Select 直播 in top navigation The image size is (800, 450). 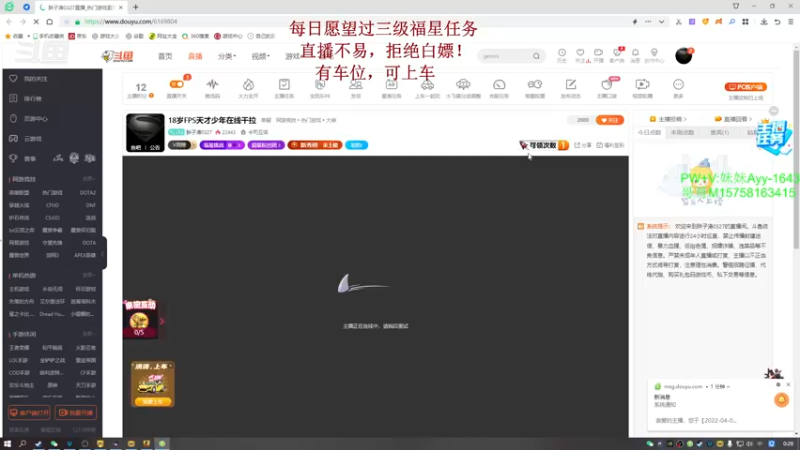click(195, 56)
